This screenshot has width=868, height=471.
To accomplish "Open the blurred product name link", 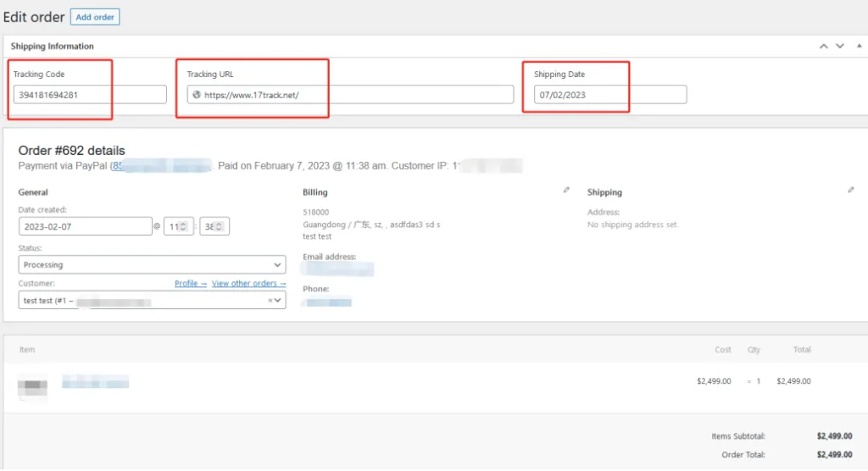I will pos(95,382).
